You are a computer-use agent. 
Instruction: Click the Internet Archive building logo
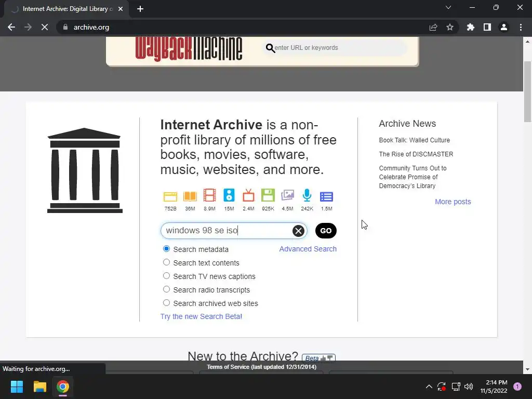(x=85, y=170)
